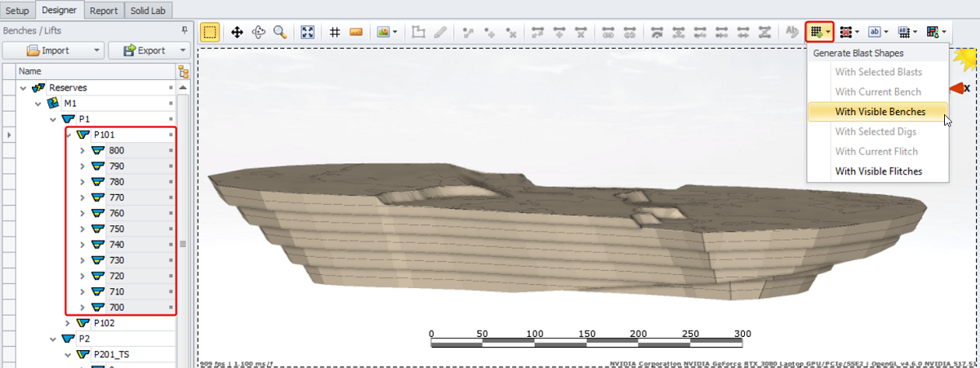Viewport: 980px width, 368px height.
Task: Select the Pan move tool
Action: point(237,32)
